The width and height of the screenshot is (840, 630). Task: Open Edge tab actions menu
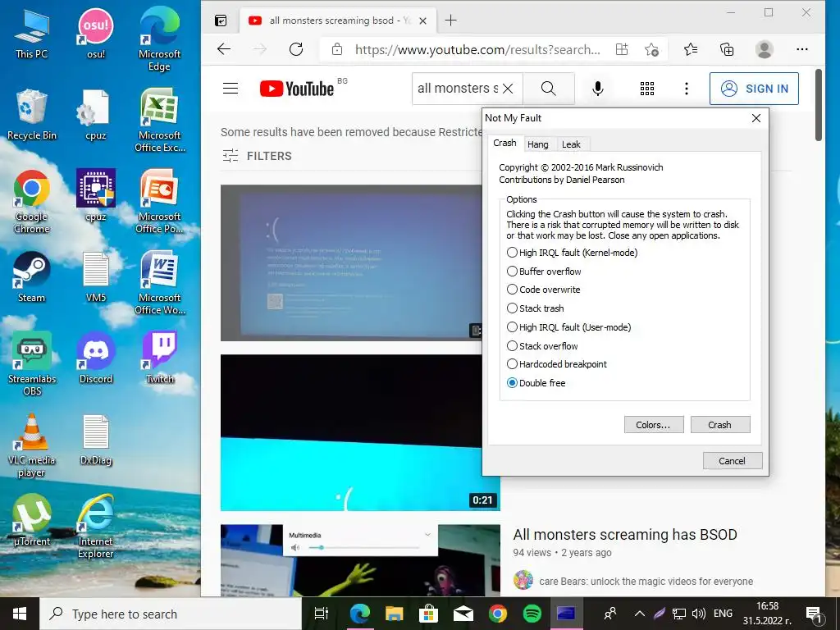click(221, 21)
